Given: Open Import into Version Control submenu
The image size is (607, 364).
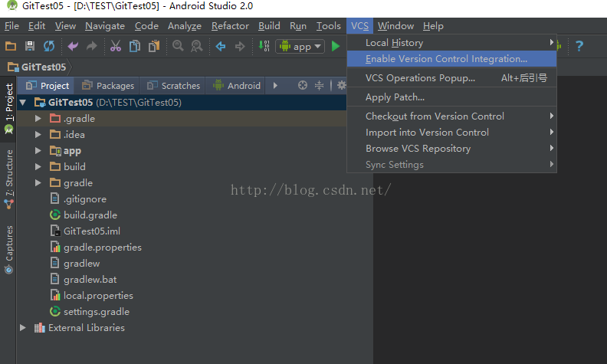Looking at the screenshot, I should pos(451,133).
